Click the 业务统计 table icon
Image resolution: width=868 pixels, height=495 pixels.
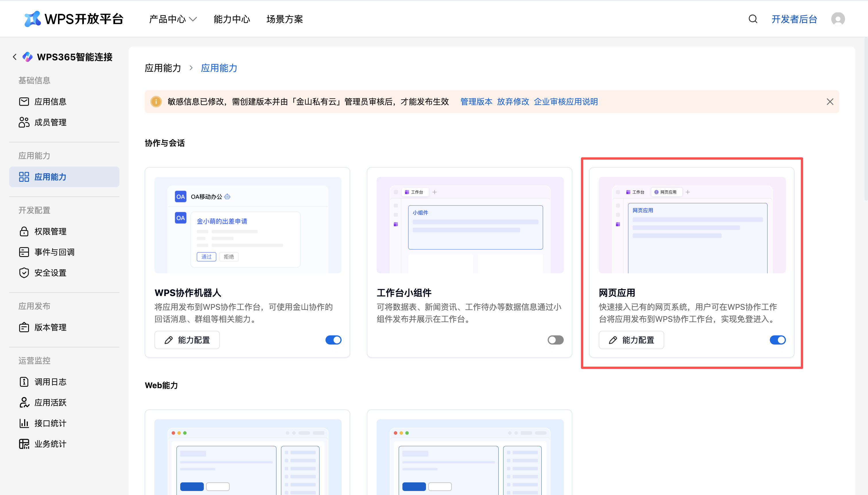24,444
